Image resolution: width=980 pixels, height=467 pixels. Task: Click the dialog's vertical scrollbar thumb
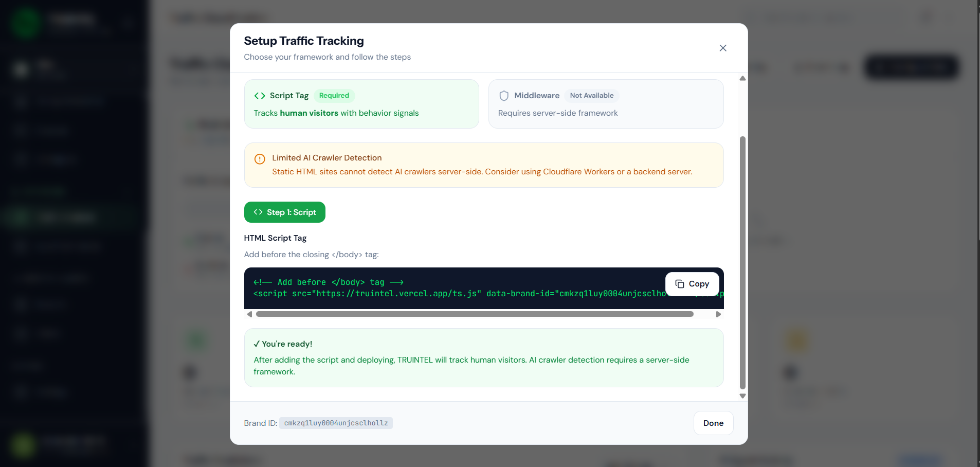(x=742, y=262)
